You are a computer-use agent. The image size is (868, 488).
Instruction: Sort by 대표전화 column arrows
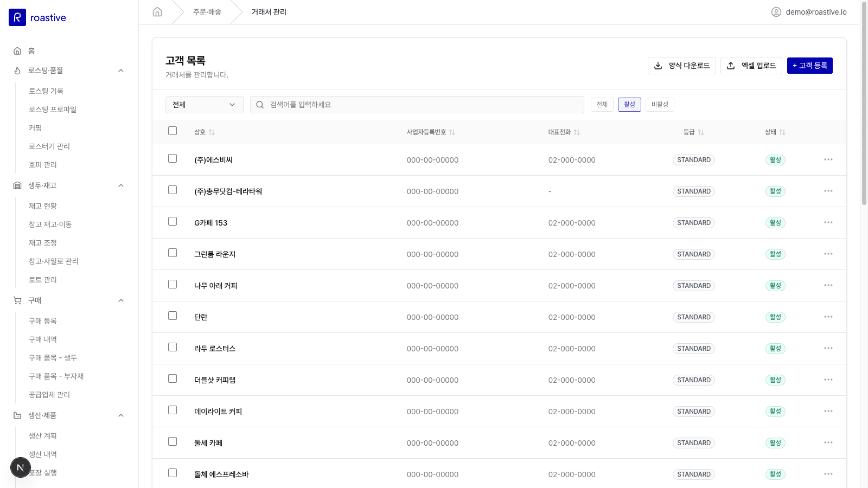[577, 132]
